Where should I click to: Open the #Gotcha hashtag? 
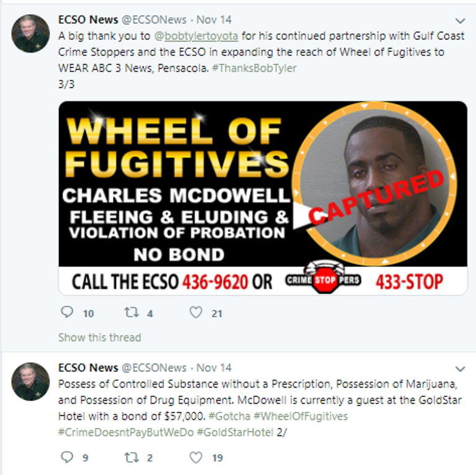point(229,416)
